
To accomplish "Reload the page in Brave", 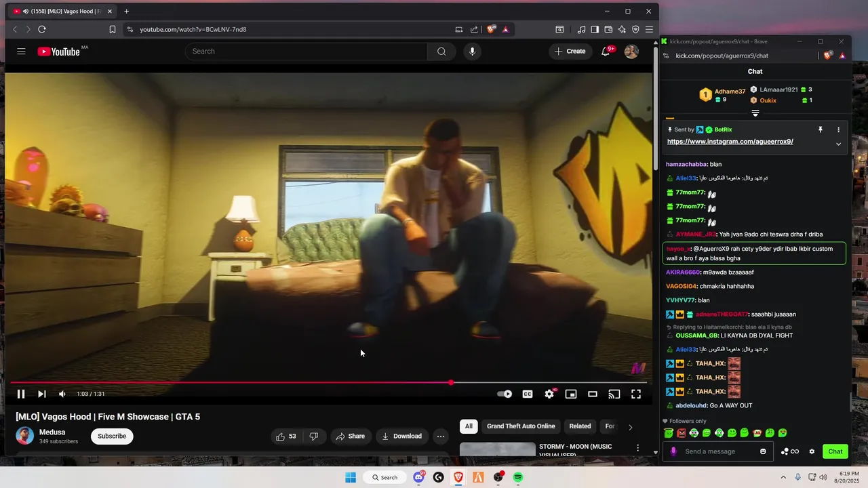I will tap(41, 29).
